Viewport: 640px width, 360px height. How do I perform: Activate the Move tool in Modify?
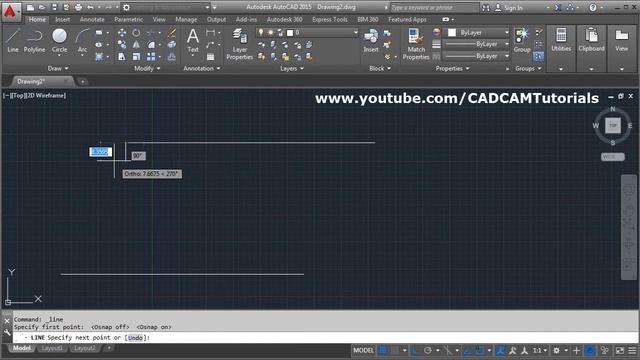tap(122, 33)
